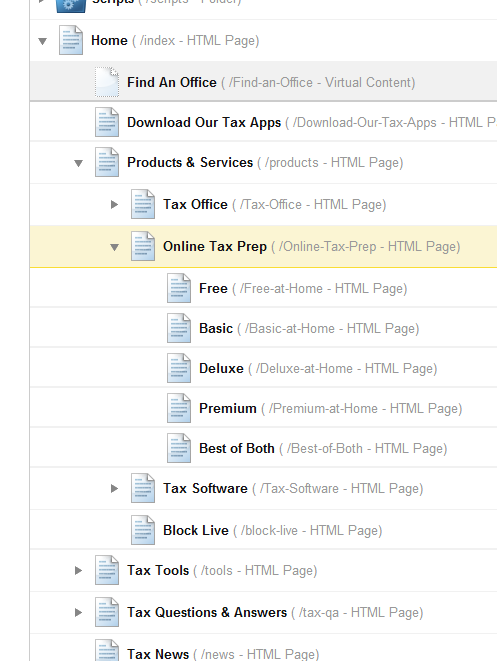Expand the Tax Tools node
The image size is (497, 661).
[x=78, y=570]
